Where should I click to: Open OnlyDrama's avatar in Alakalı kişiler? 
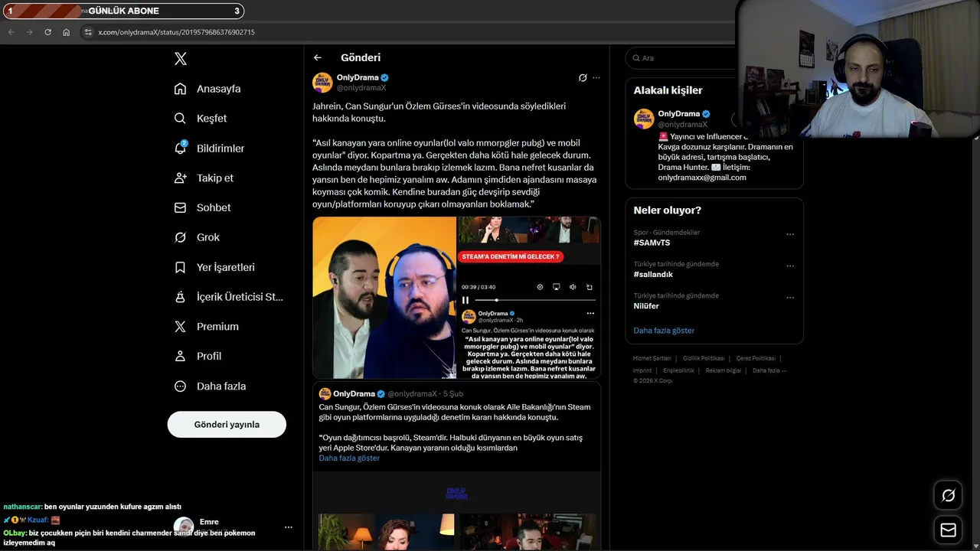644,119
